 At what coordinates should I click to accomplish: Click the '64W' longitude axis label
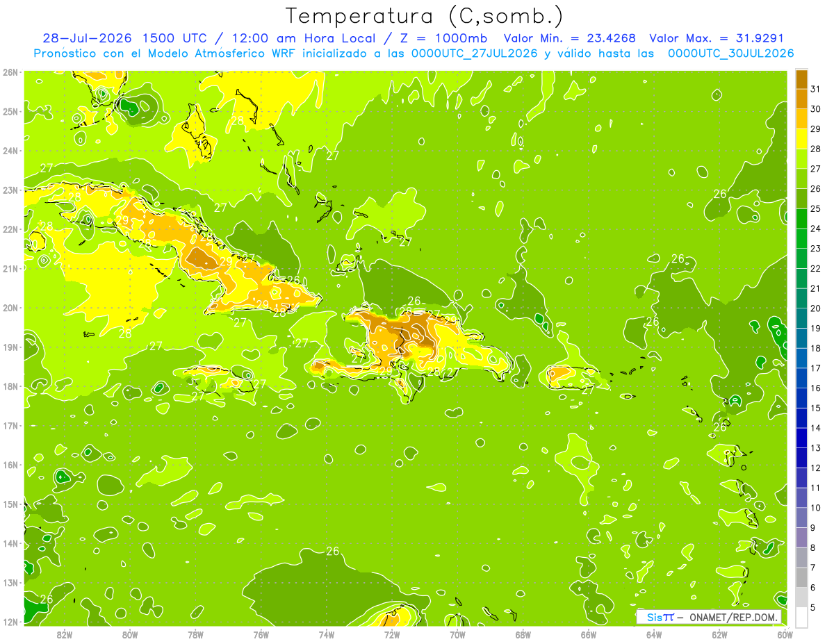(653, 634)
